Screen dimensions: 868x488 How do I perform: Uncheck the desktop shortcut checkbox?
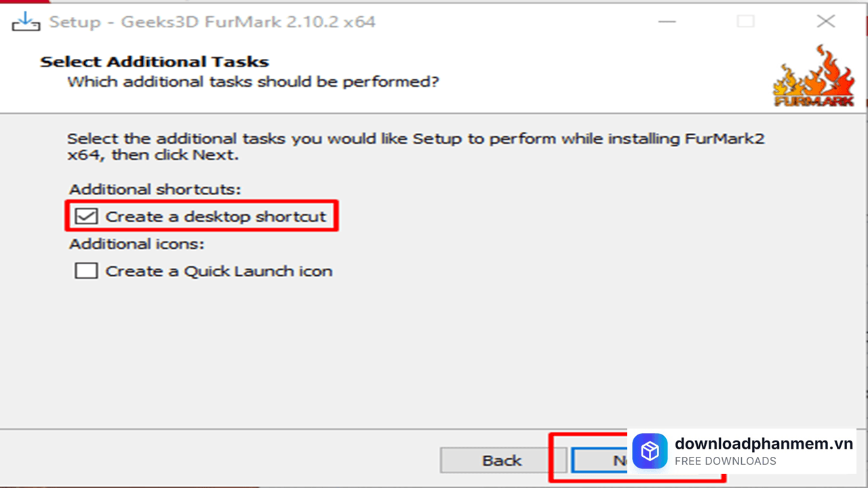[x=86, y=217]
